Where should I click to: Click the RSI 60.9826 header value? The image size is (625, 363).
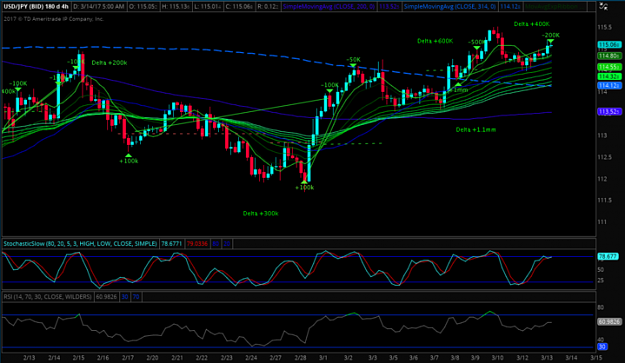tap(106, 296)
